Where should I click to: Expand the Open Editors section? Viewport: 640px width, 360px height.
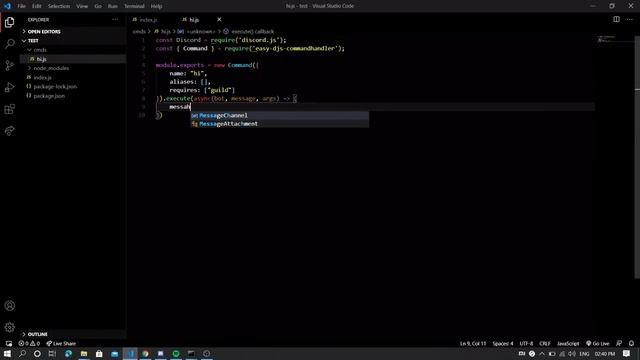tap(73, 31)
